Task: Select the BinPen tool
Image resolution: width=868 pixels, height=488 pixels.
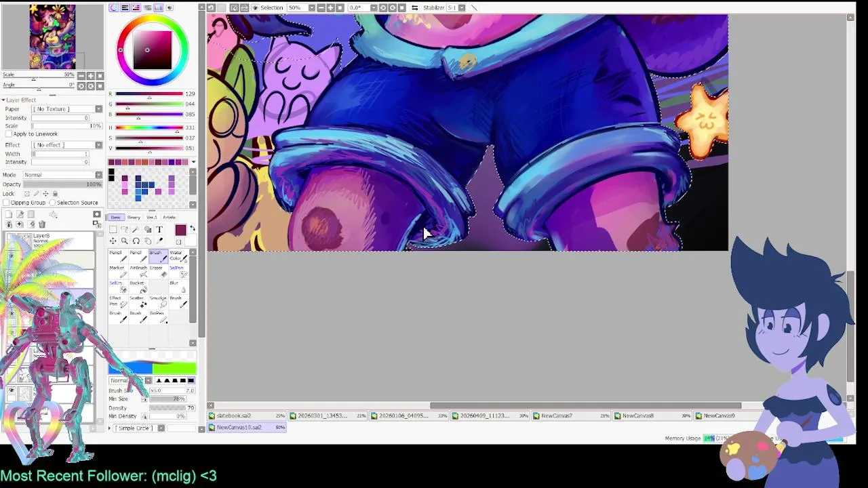Action: (x=158, y=317)
